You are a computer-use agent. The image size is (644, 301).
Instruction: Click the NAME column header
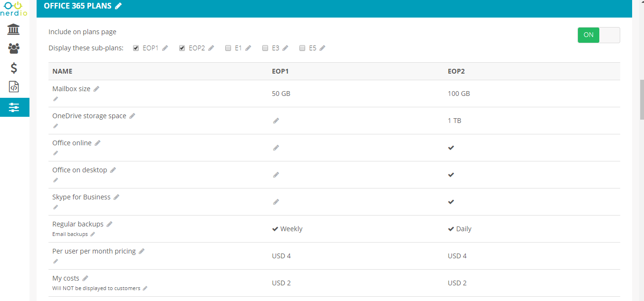(x=62, y=71)
